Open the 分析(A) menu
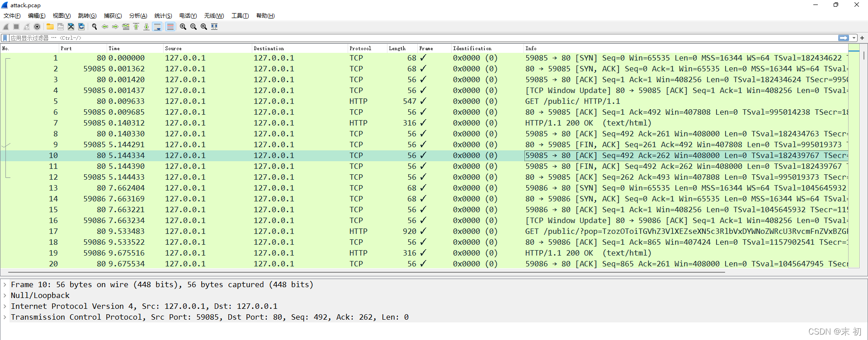 (138, 16)
